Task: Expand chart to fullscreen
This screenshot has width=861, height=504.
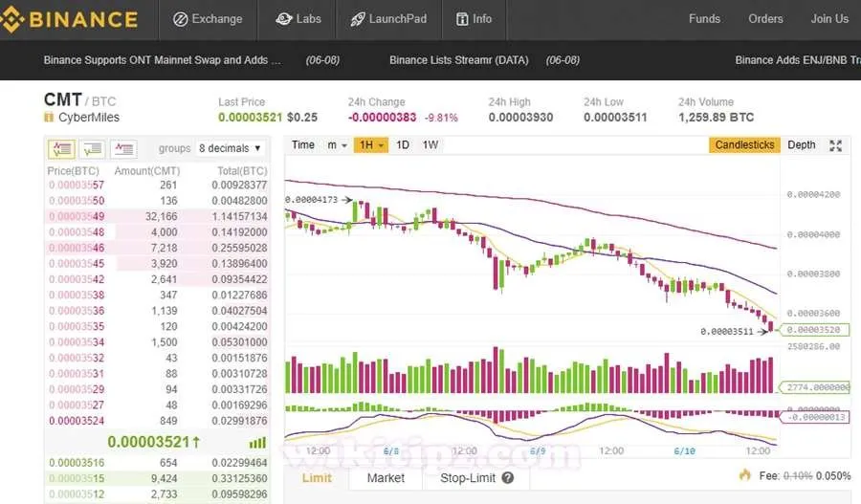Action: [835, 145]
